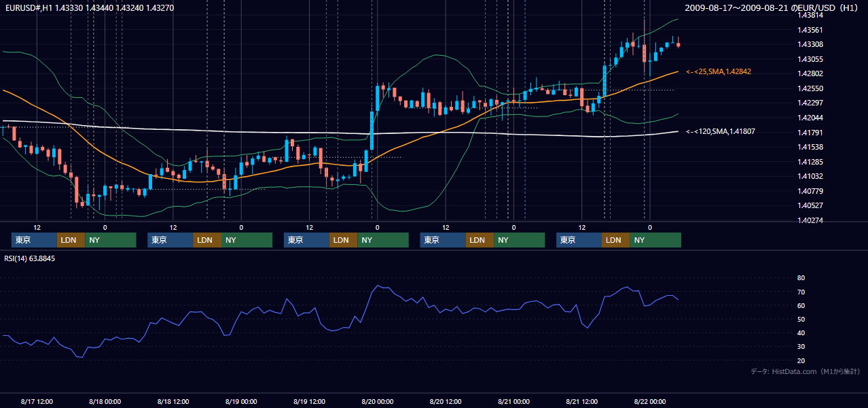The image size is (868, 408).
Task: Click price axis value 1.40527
Action: (x=810, y=205)
